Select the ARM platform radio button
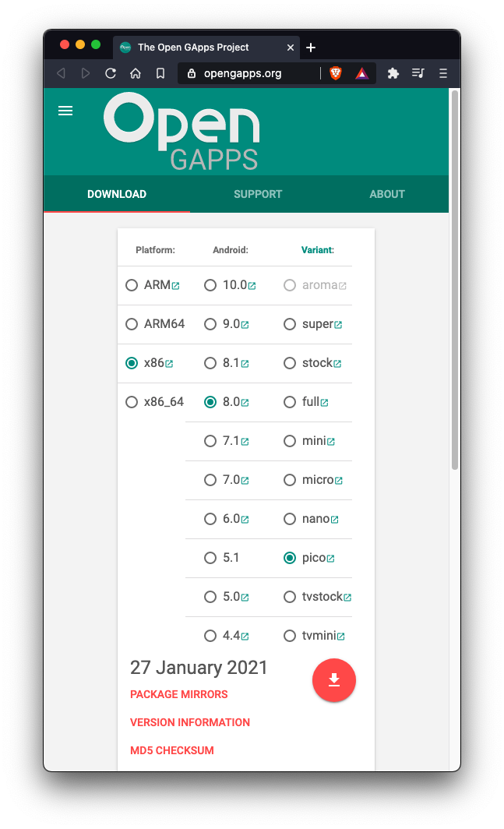 pos(132,285)
